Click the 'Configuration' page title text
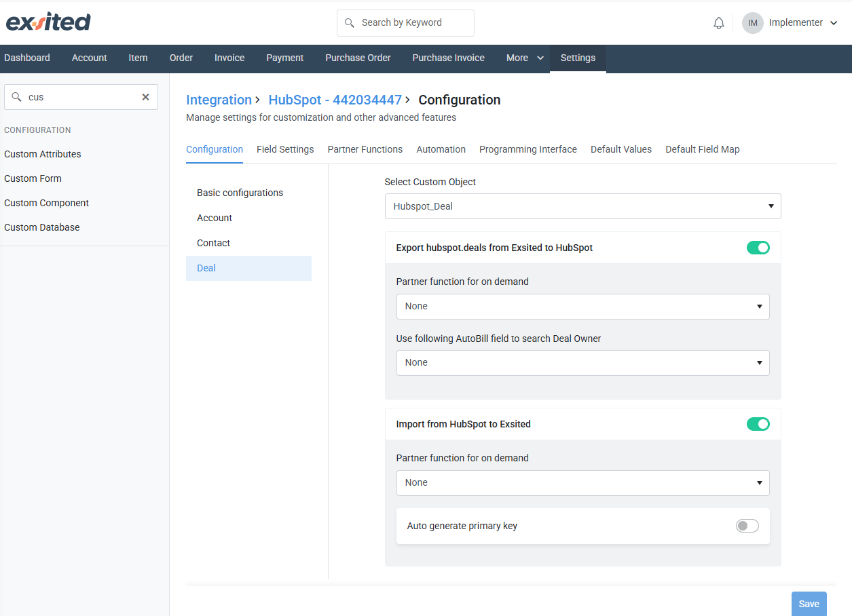 tap(460, 100)
